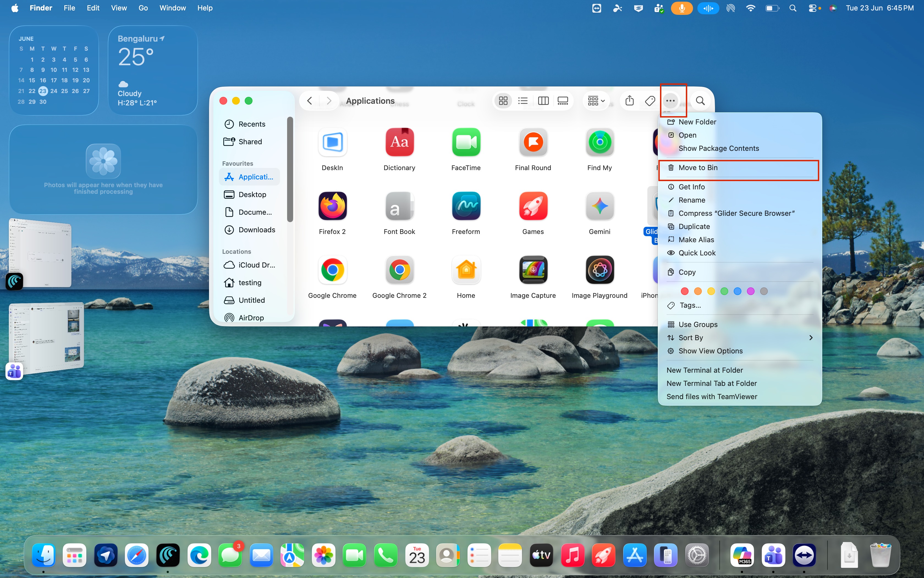Viewport: 924px width, 578px height.
Task: Open the Tags… option
Action: [x=739, y=305]
